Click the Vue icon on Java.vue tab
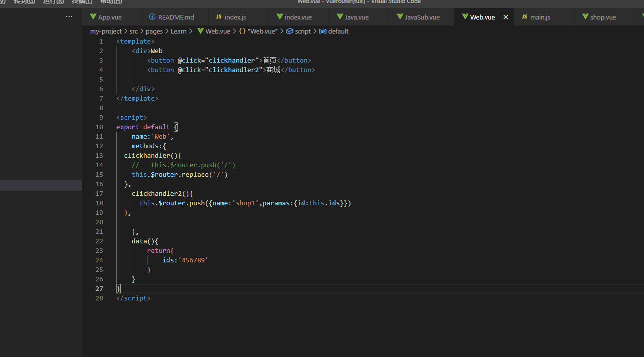The width and height of the screenshot is (644, 357). click(x=340, y=17)
